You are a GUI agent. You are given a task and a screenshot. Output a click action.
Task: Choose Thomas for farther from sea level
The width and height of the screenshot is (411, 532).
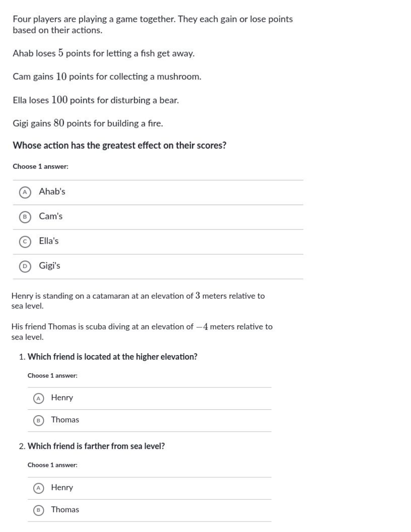tap(38, 510)
